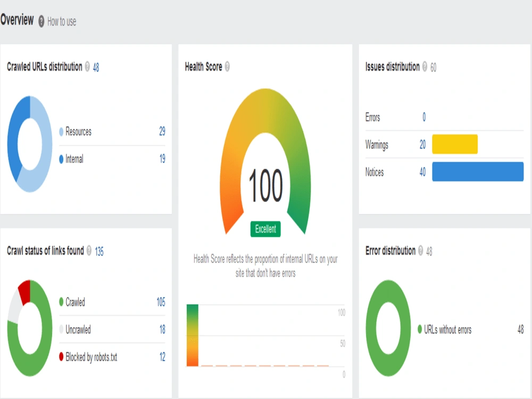This screenshot has height=399, width=532.
Task: Click the light blue Resources legend dot
Action: point(61,131)
